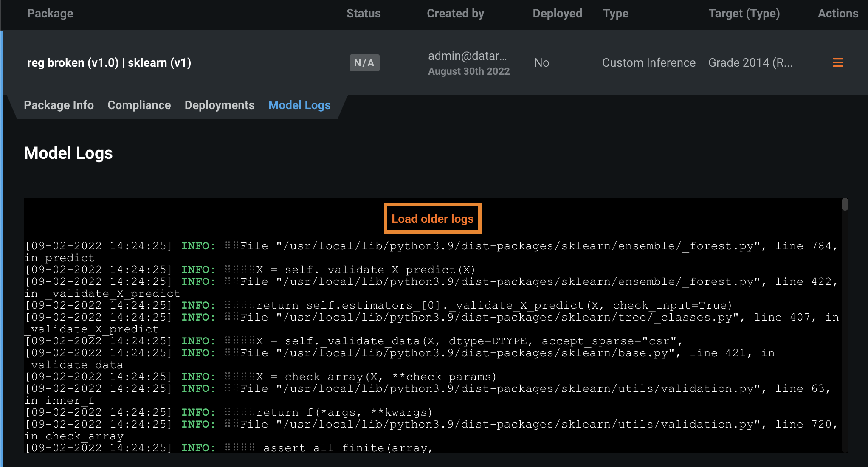This screenshot has width=868, height=467.
Task: Click the log panel scrollbar thumb
Action: (x=845, y=204)
